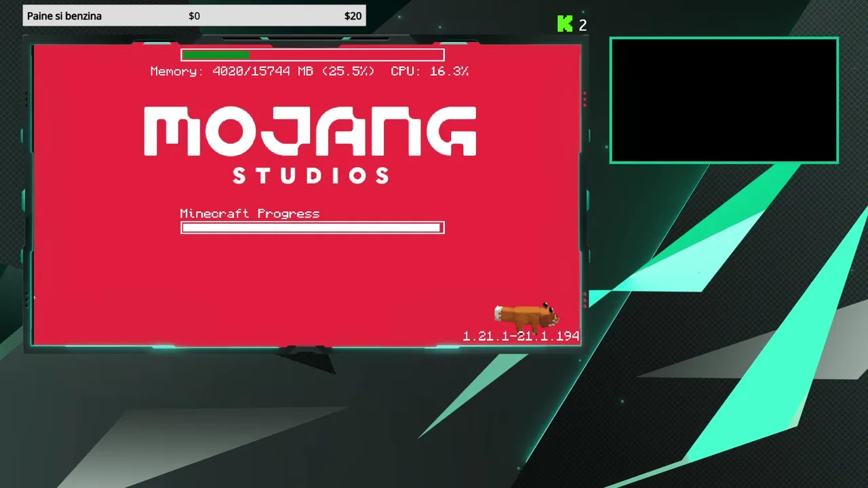
Task: Click the running fox animation
Action: (x=526, y=317)
